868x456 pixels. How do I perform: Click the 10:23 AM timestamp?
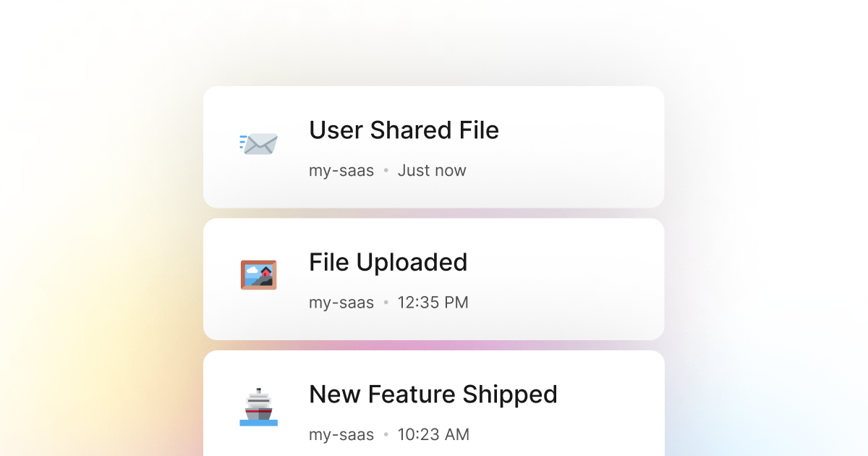(433, 434)
